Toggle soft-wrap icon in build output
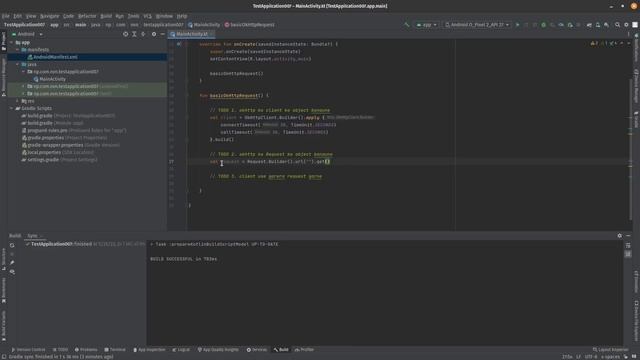640x360 pixels. 628,245
